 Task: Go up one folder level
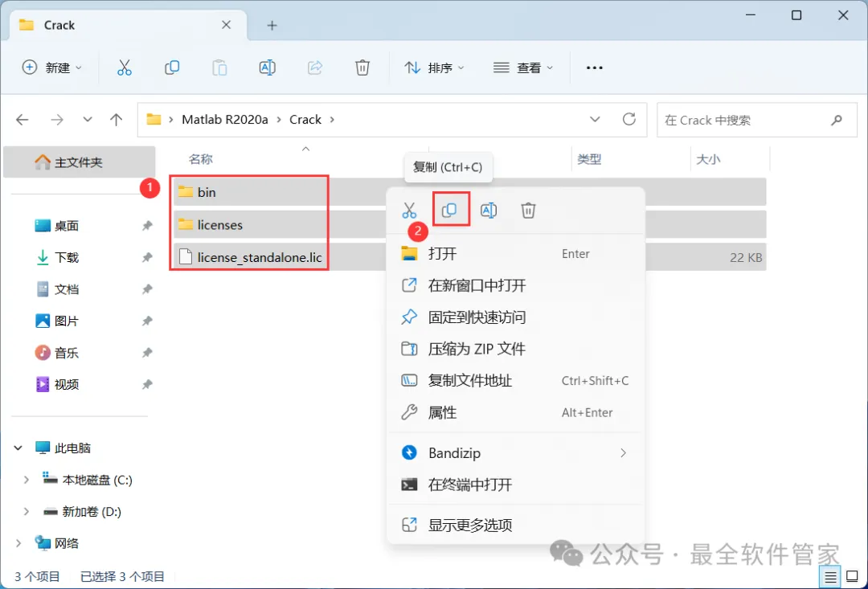[x=117, y=120]
